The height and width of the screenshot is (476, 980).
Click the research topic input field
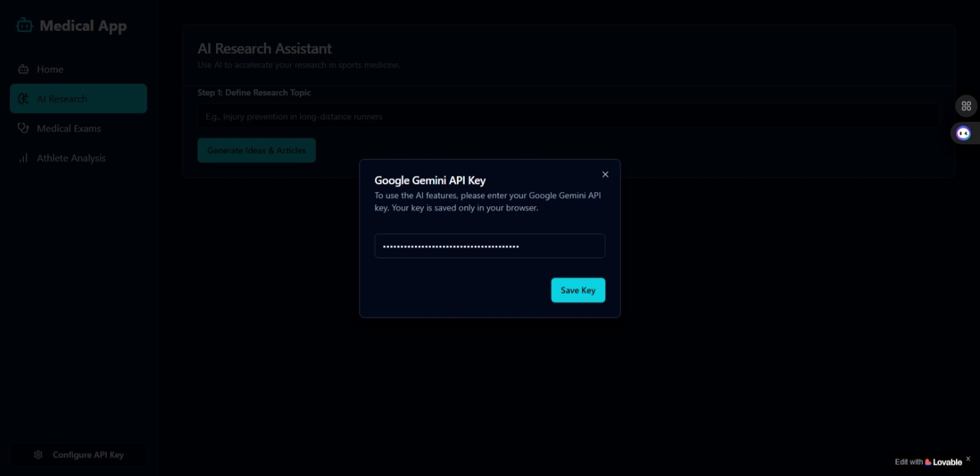568,116
